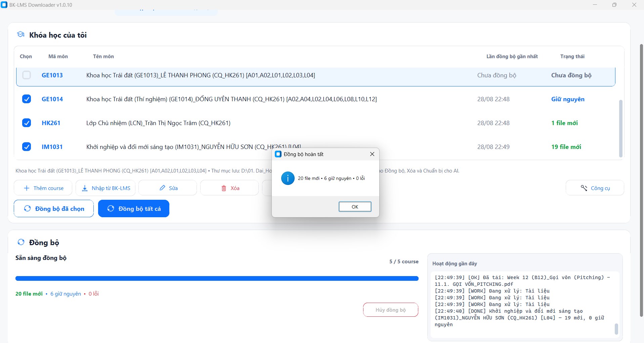Click the '1 file mới' status
Image resolution: width=644 pixels, height=343 pixels.
[564, 123]
